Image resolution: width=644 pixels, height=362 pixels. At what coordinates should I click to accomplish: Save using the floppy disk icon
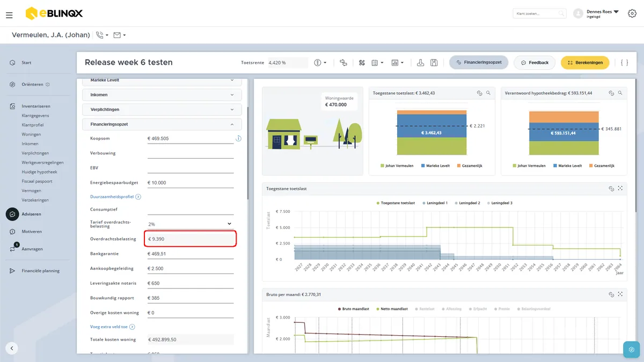434,63
